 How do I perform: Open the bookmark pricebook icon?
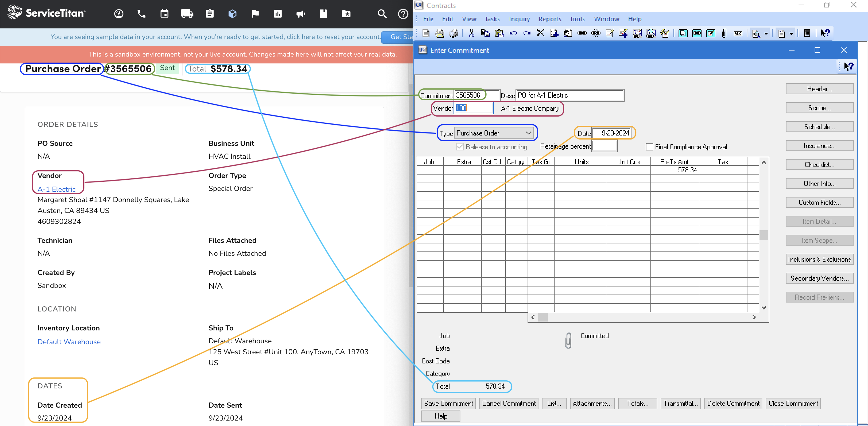tap(323, 14)
